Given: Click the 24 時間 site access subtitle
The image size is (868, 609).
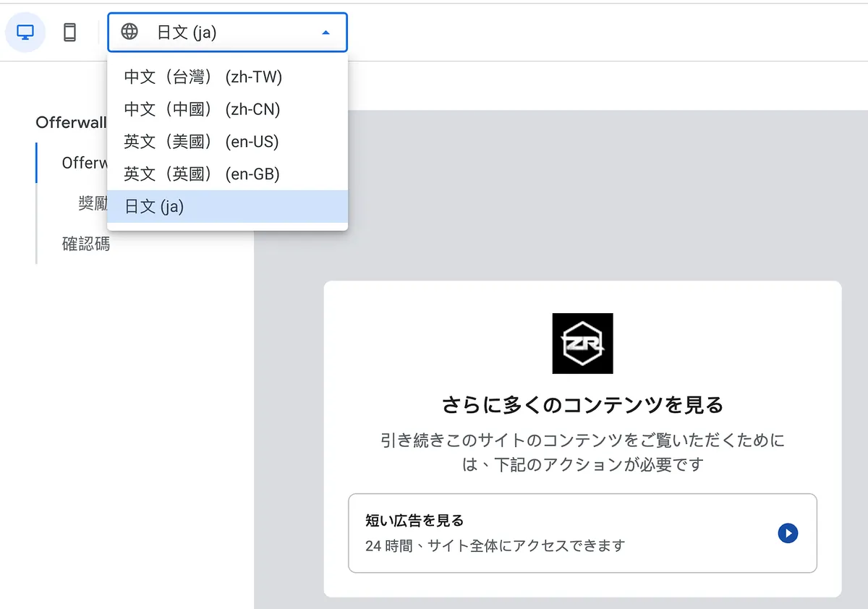Looking at the screenshot, I should [x=495, y=545].
